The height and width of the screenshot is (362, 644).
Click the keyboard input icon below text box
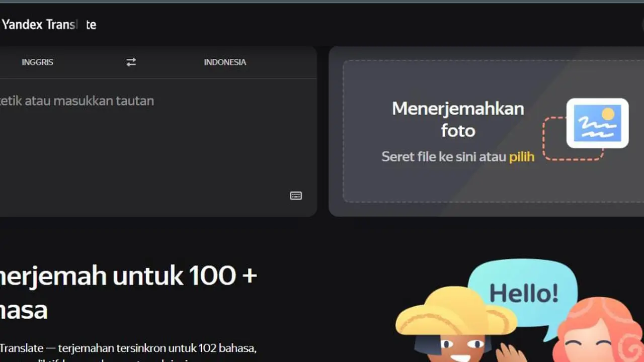[296, 196]
